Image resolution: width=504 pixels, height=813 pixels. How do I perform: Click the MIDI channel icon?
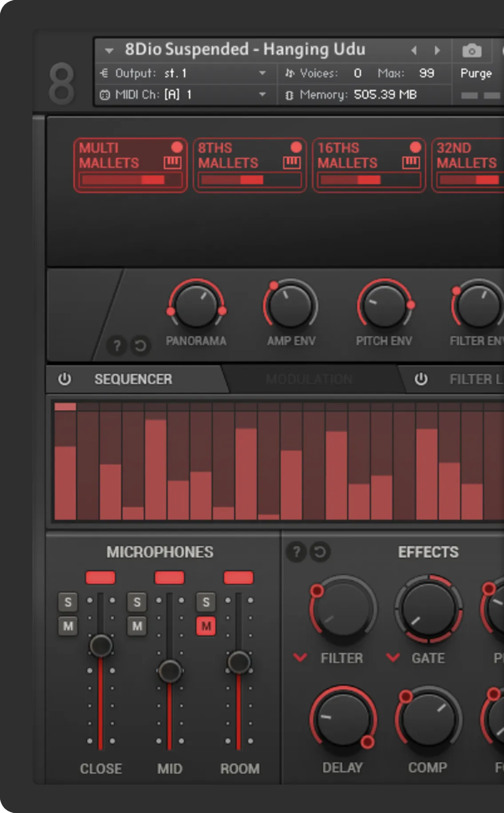(x=105, y=95)
